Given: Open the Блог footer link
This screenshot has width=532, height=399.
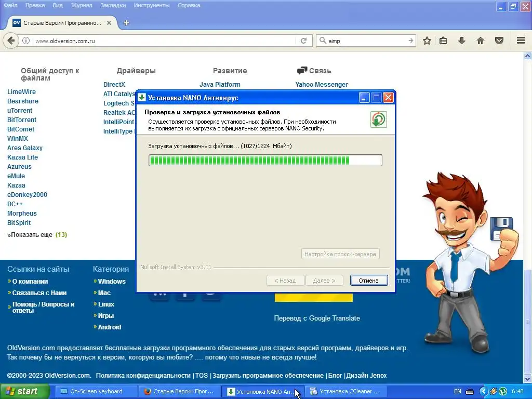Looking at the screenshot, I should pyautogui.click(x=335, y=376).
